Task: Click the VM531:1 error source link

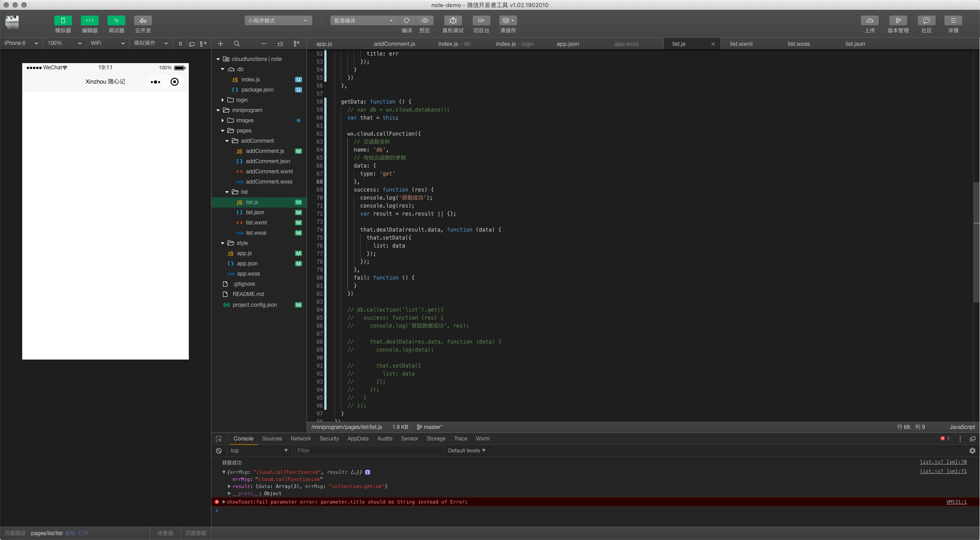Action: click(956, 502)
